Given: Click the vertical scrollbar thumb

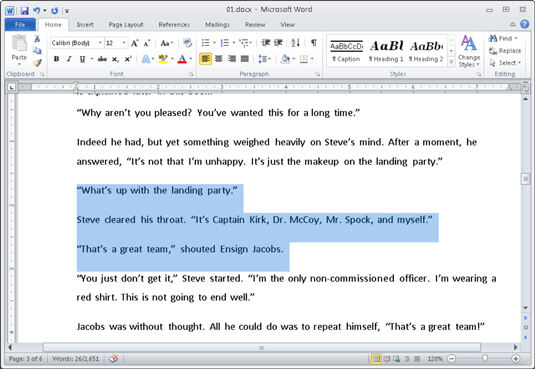Looking at the screenshot, I should [x=525, y=179].
